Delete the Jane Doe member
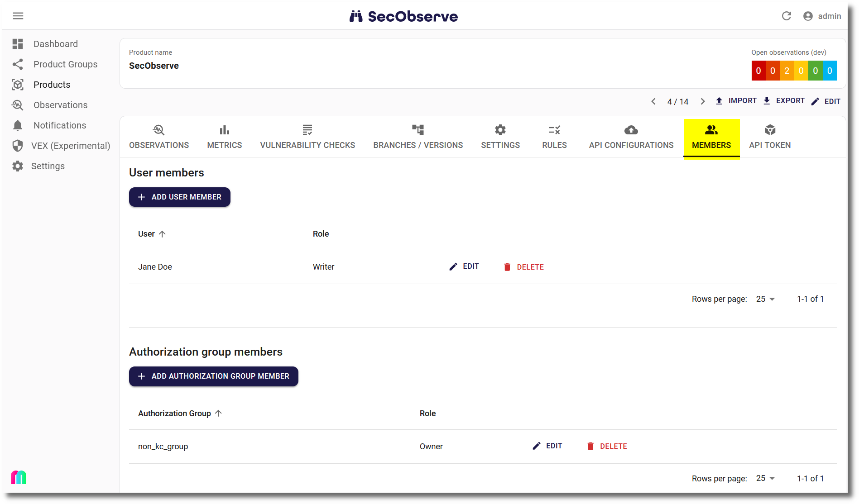859x504 pixels. click(x=524, y=267)
